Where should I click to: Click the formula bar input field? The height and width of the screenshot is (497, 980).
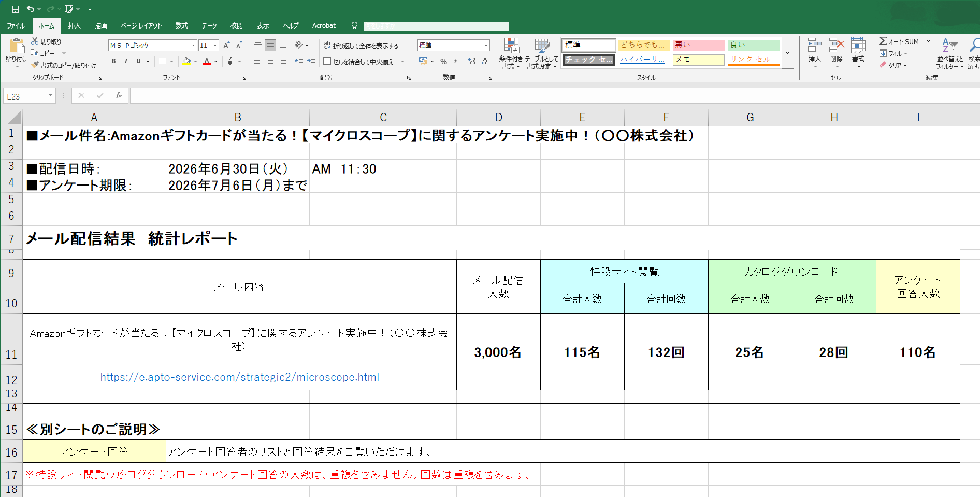click(x=554, y=95)
